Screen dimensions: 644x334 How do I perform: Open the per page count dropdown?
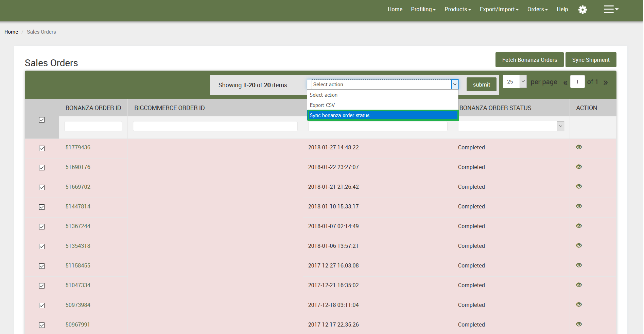pos(515,81)
